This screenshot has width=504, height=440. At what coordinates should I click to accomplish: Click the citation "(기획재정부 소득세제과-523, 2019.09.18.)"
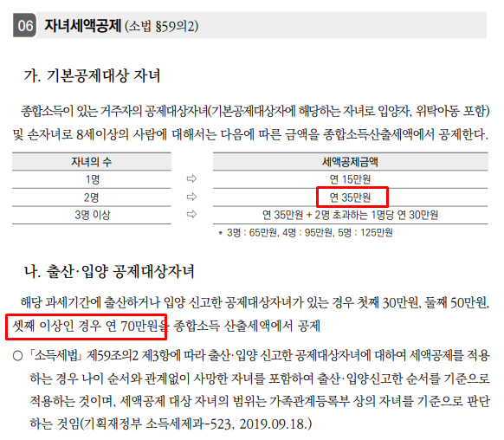click(196, 424)
